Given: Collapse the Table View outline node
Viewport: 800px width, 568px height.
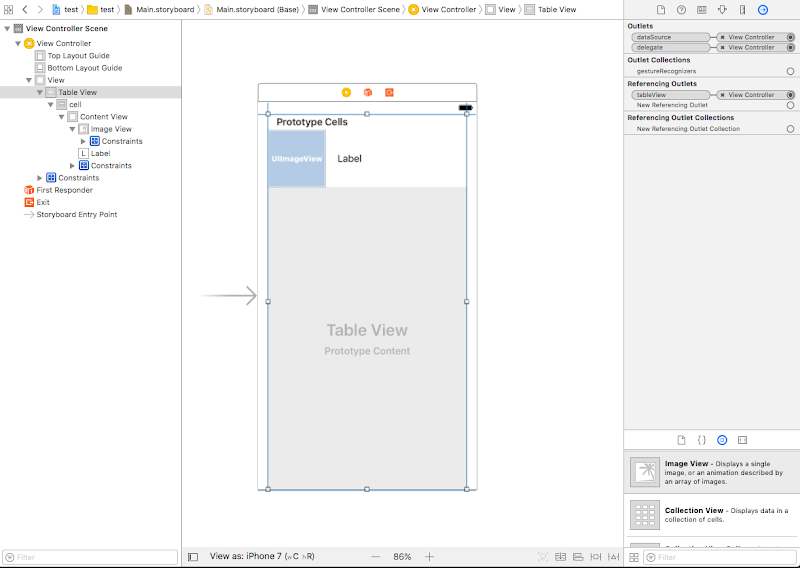Looking at the screenshot, I should (40, 92).
